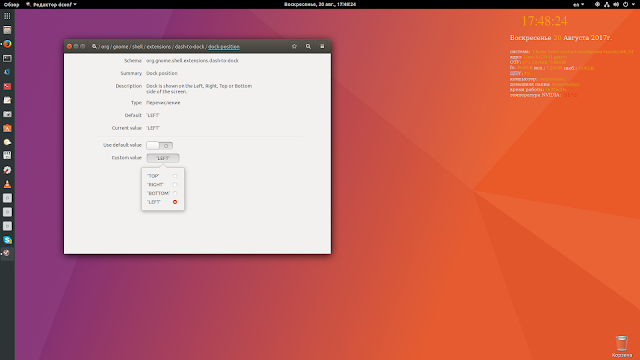
Task: Click the Type value 'Перечисление'
Action: coord(163,102)
